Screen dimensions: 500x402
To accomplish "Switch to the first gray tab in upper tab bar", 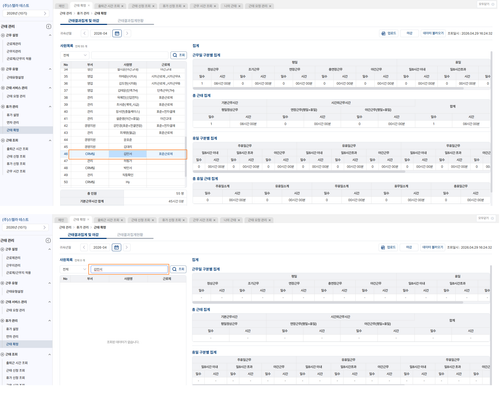I will (62, 6).
